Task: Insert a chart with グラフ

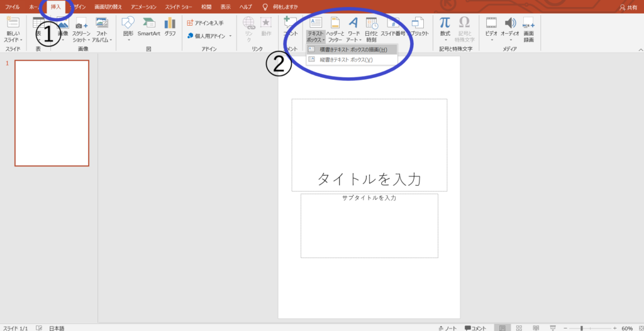Action: click(x=170, y=27)
